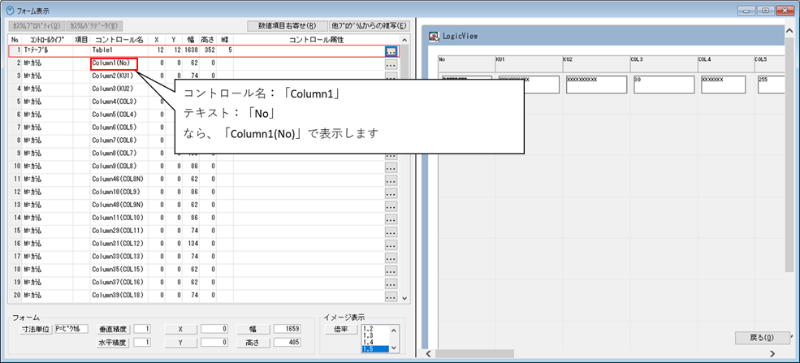Click down arrow of magnification list
Screen dimensions: 800x363
click(393, 349)
